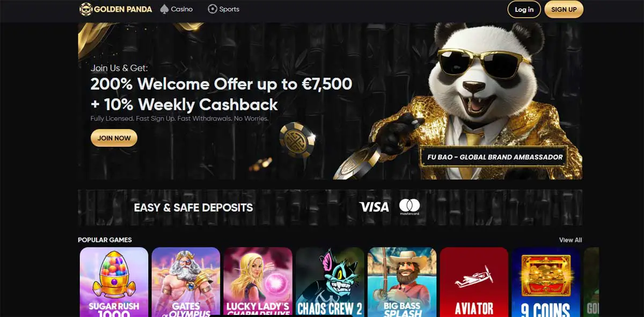Click the SIGN UP button
This screenshot has width=644, height=317.
pos(563,9)
